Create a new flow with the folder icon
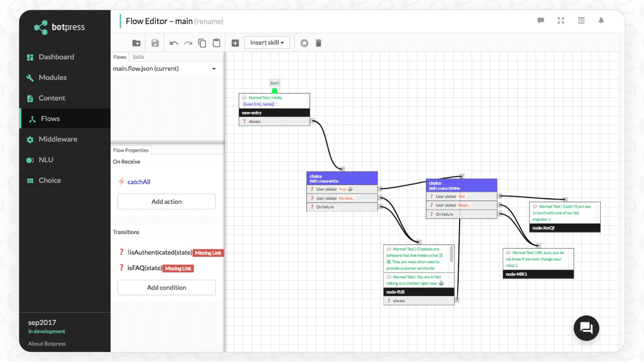Screen dimensions: 644x362 136,43
